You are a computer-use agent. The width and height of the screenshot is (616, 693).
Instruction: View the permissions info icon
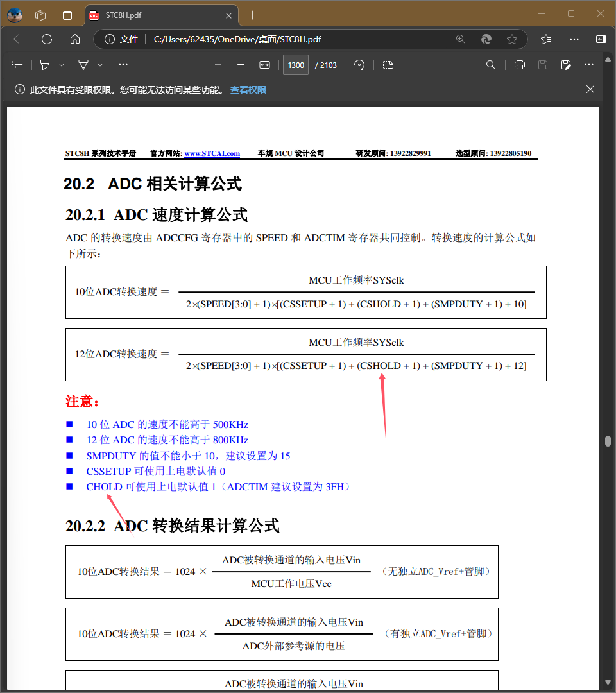coord(20,90)
